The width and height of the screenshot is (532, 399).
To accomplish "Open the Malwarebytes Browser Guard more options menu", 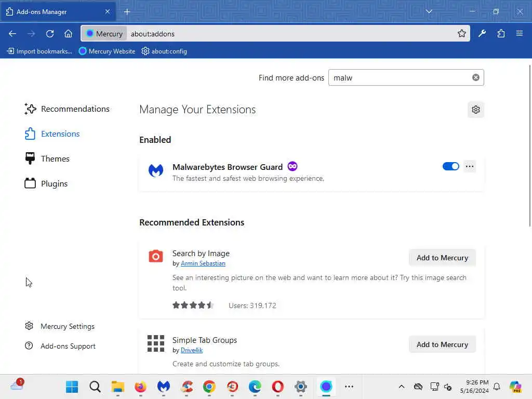I will [470, 166].
